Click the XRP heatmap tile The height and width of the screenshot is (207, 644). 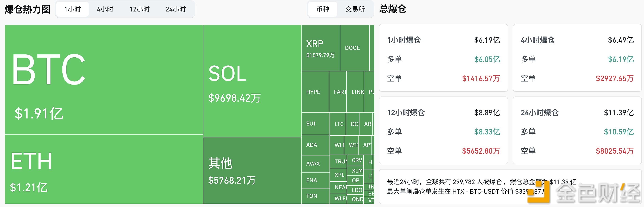[320, 48]
